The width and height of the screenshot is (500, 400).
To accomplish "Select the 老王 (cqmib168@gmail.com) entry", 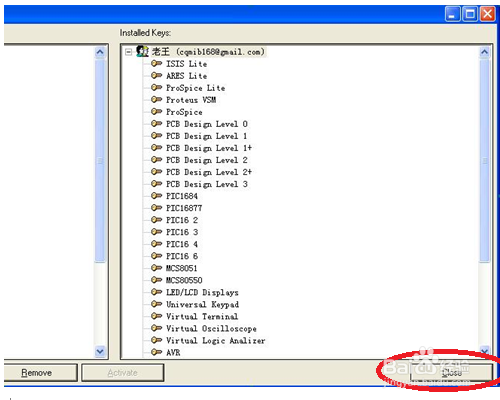I will pyautogui.click(x=208, y=52).
